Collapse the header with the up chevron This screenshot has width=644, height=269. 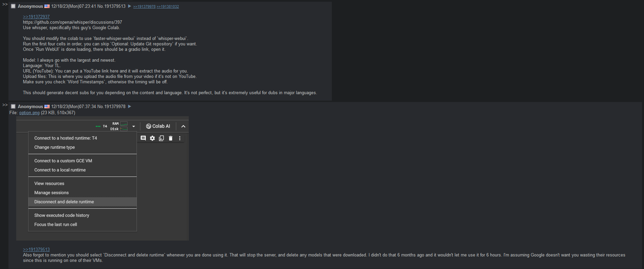click(183, 126)
